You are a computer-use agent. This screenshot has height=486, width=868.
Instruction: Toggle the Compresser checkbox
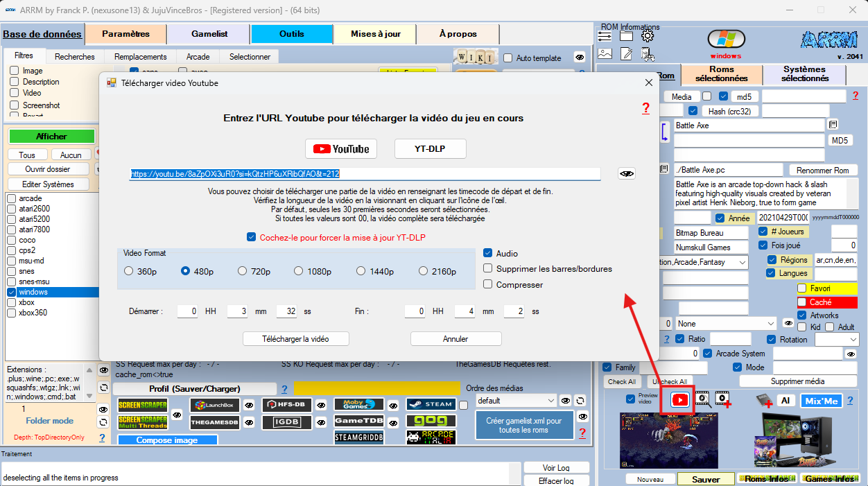coord(488,284)
